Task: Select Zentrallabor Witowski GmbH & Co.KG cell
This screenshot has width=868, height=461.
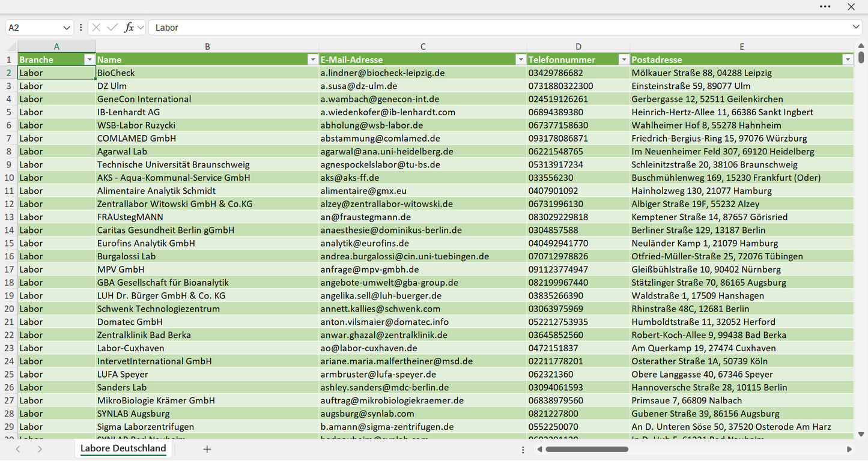Action: pos(207,204)
